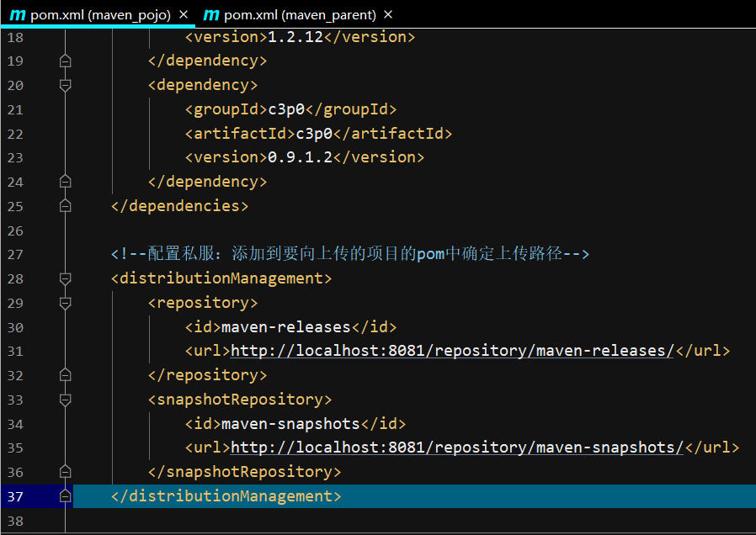Viewport: 756px width, 535px height.
Task: Click closing repository tag on line 32
Action: pyautogui.click(x=207, y=375)
